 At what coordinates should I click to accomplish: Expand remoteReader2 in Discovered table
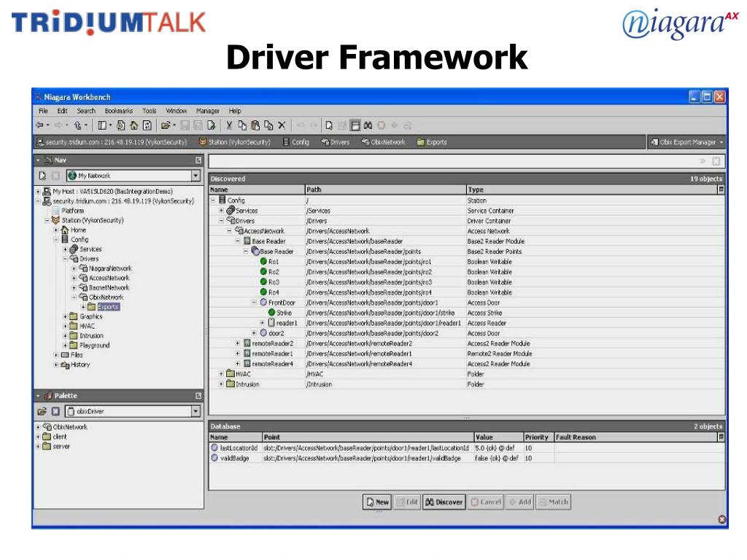point(238,343)
